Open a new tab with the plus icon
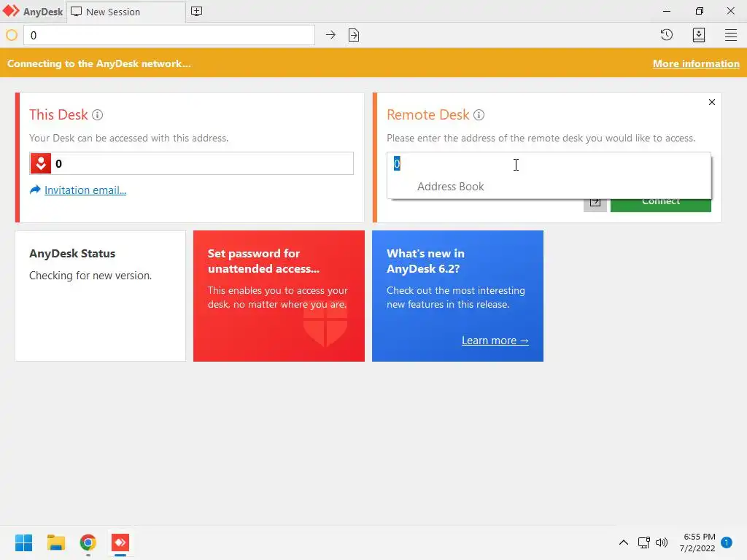Image resolution: width=747 pixels, height=560 pixels. (196, 12)
